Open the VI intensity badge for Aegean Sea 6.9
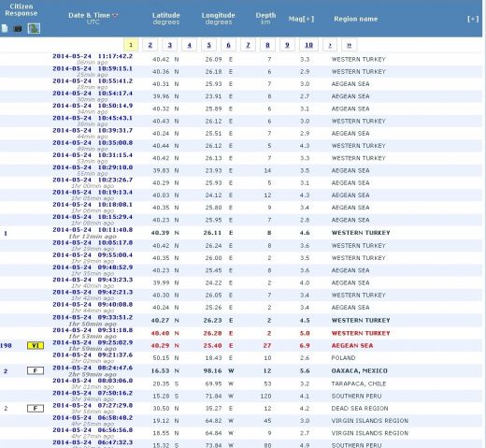The image size is (486, 448). (36, 345)
